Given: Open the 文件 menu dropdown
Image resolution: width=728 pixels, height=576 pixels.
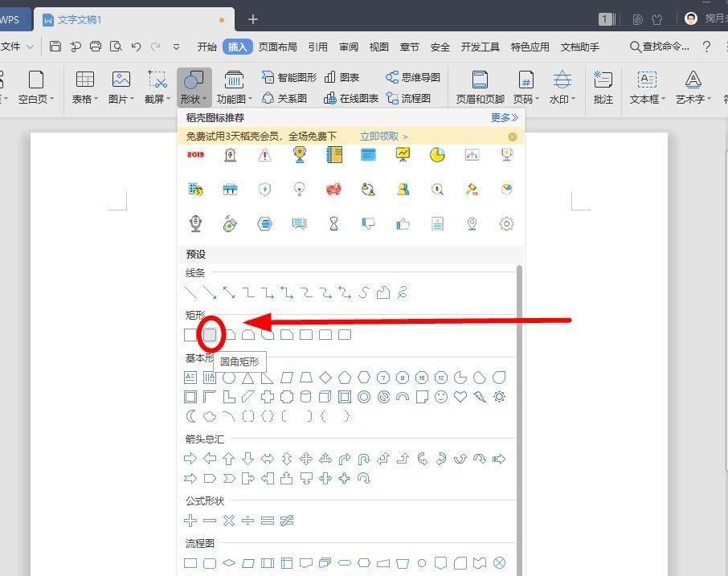Looking at the screenshot, I should 18,47.
